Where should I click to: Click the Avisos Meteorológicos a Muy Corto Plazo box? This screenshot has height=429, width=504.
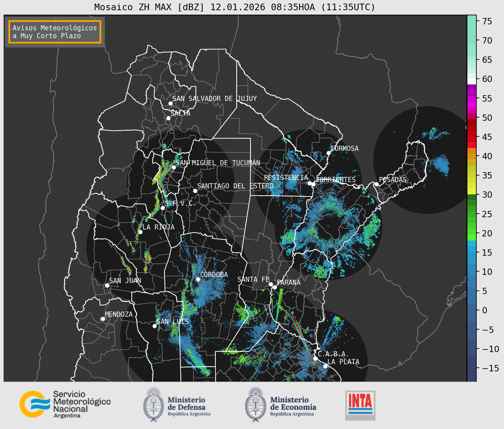[x=55, y=32]
